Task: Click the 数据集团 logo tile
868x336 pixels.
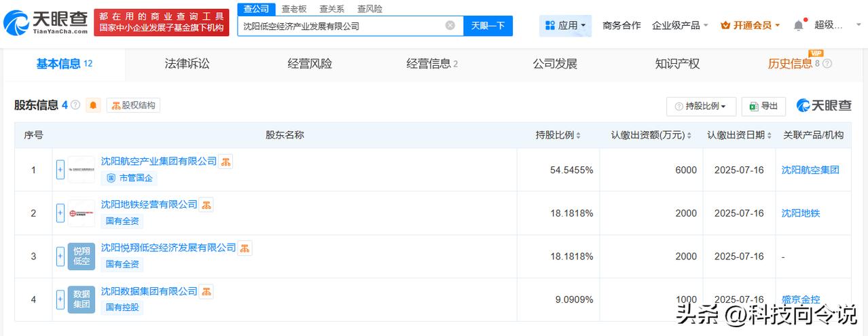Action: point(82,299)
